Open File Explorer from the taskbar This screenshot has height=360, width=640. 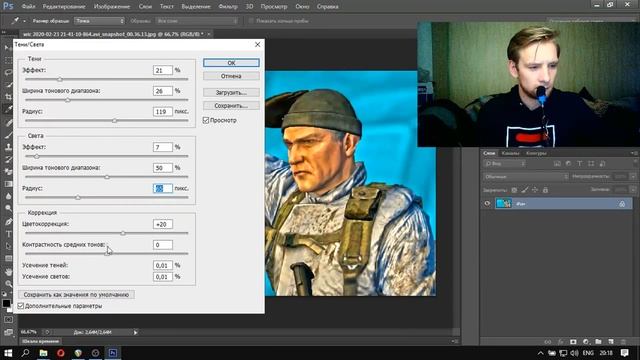43,353
